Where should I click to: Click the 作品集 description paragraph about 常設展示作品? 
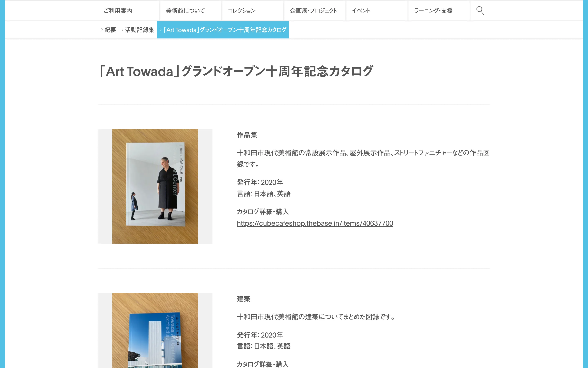point(363,158)
